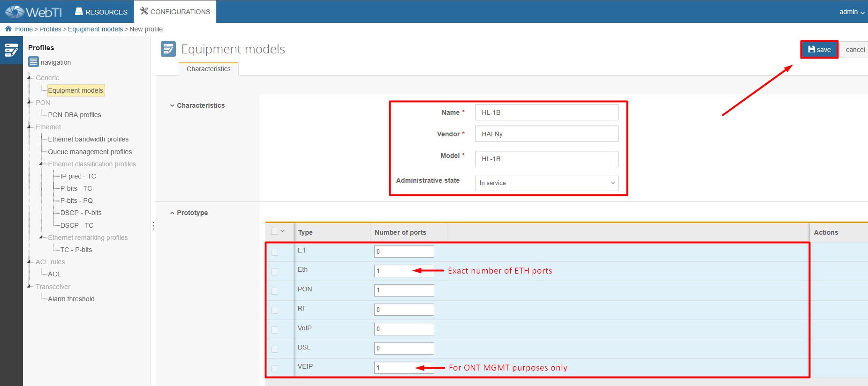Image resolution: width=868 pixels, height=386 pixels.
Task: Click the Profiles sidebar icon
Action: (x=11, y=50)
